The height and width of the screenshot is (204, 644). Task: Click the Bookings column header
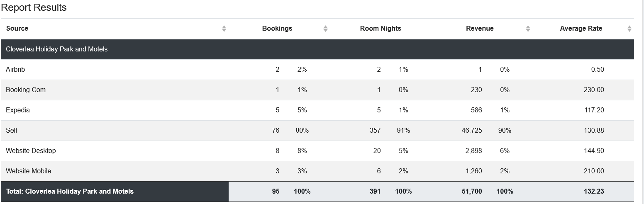[x=277, y=29]
